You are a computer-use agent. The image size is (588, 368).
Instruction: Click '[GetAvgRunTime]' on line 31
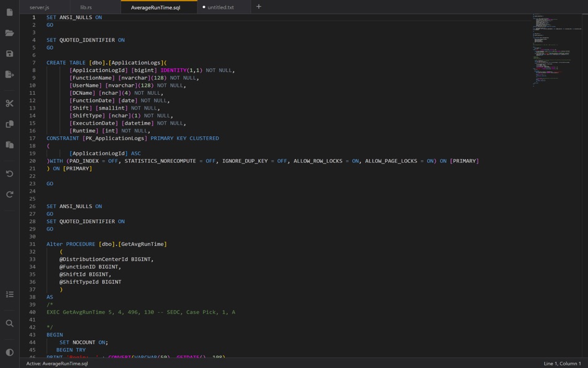[x=142, y=244]
